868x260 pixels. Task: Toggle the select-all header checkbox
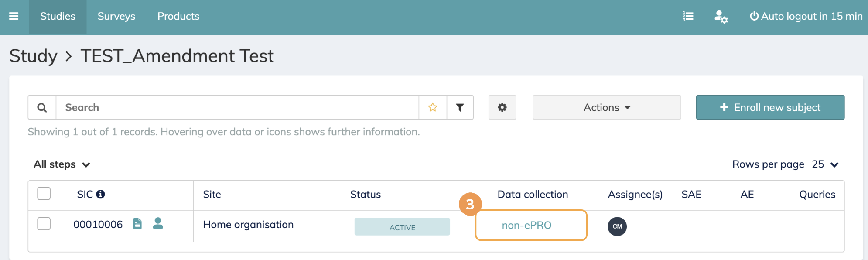tap(44, 193)
